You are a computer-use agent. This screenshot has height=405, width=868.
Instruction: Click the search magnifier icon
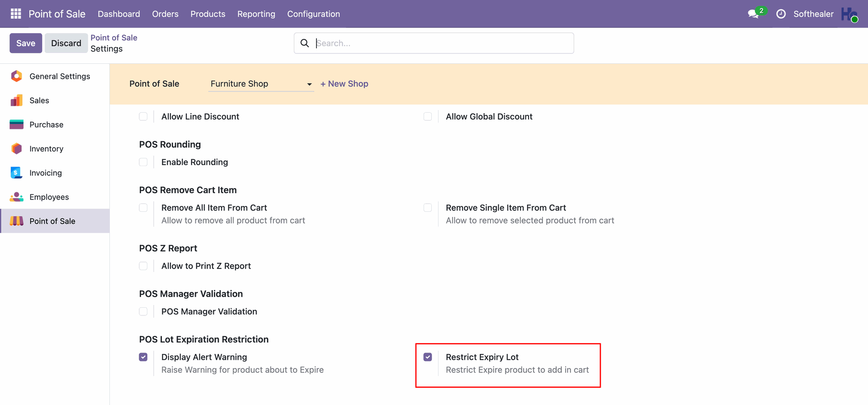(305, 43)
